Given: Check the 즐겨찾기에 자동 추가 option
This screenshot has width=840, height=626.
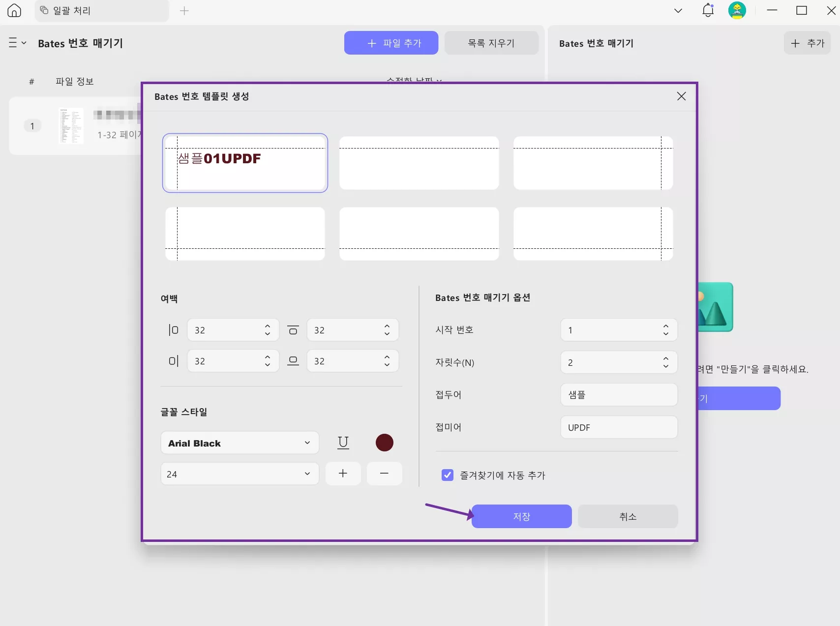Looking at the screenshot, I should (x=447, y=475).
